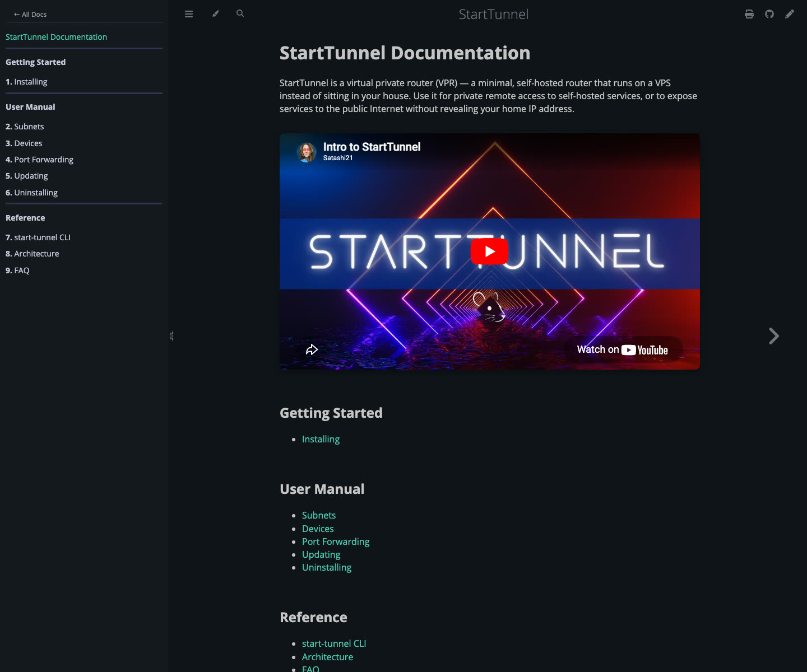Click the share arrow on the video player
The height and width of the screenshot is (672, 807).
click(x=312, y=349)
